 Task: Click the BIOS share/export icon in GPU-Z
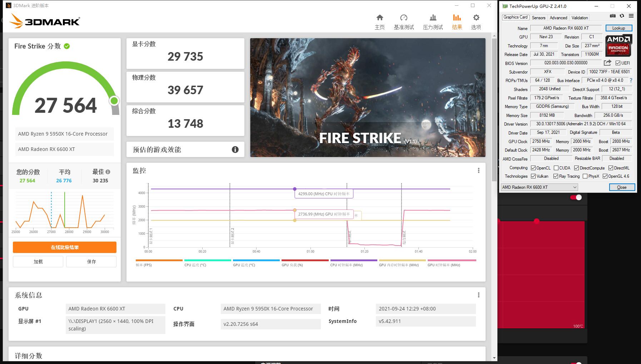(x=607, y=63)
